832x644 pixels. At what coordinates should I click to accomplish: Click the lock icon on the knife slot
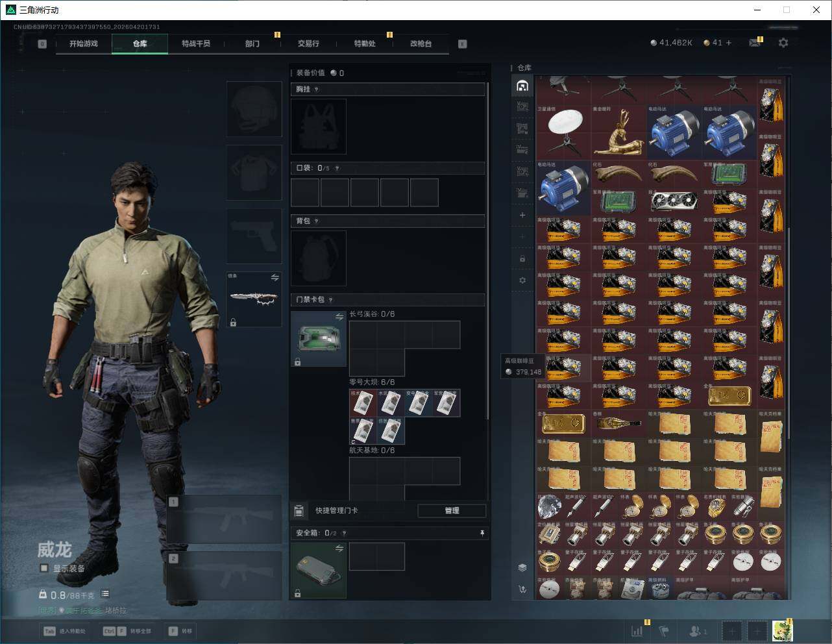(x=233, y=322)
